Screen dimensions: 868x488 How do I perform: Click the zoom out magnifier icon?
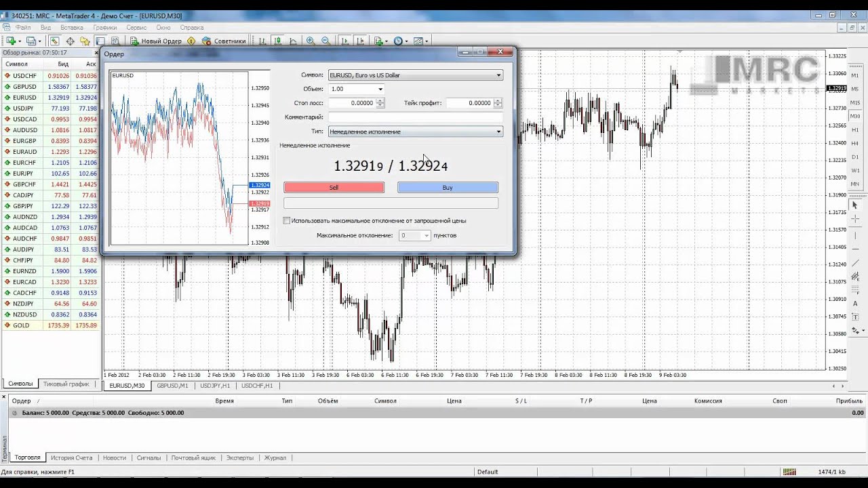point(326,41)
